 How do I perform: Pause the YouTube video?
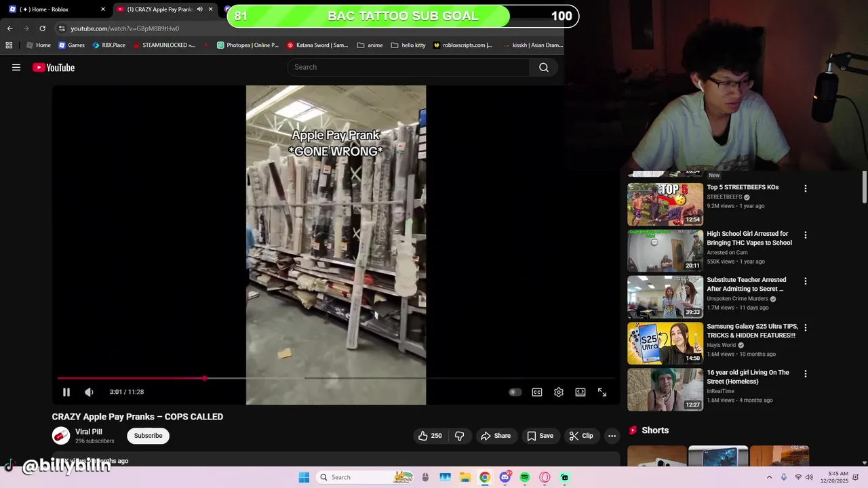(66, 392)
